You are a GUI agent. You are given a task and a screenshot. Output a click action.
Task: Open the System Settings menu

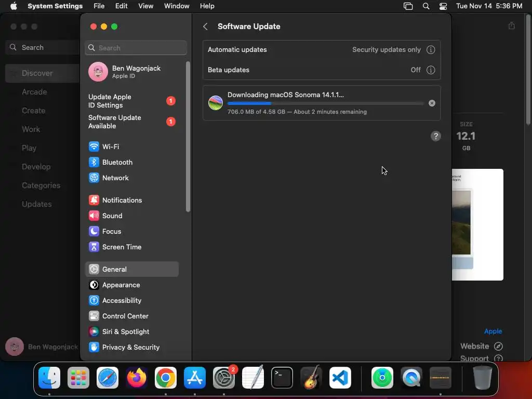[x=55, y=6]
